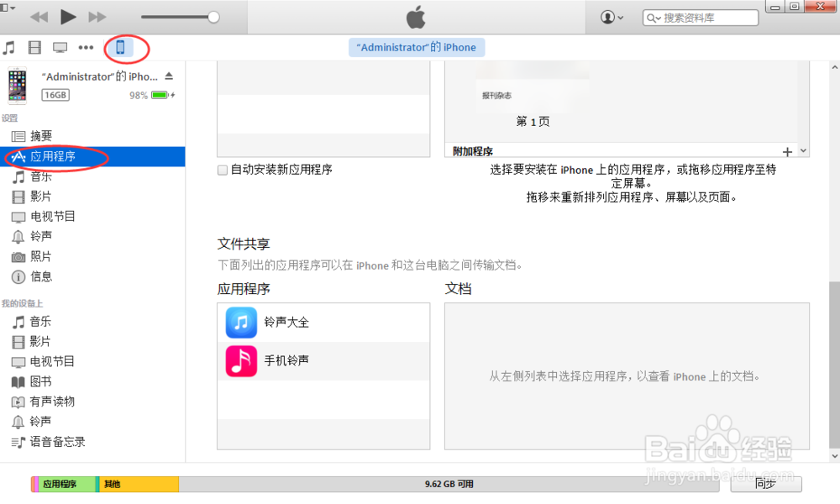Image resolution: width=840 pixels, height=504 pixels.
Task: Open the window menu at top-left corner
Action: [8, 8]
